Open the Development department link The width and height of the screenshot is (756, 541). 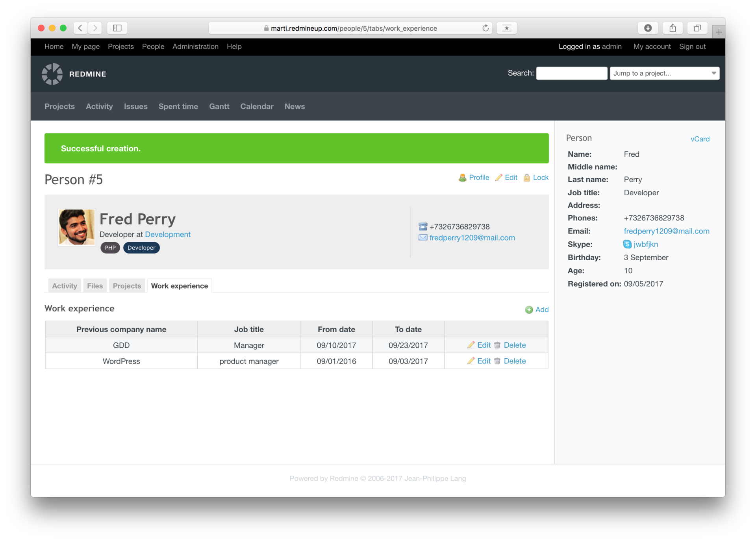point(167,234)
